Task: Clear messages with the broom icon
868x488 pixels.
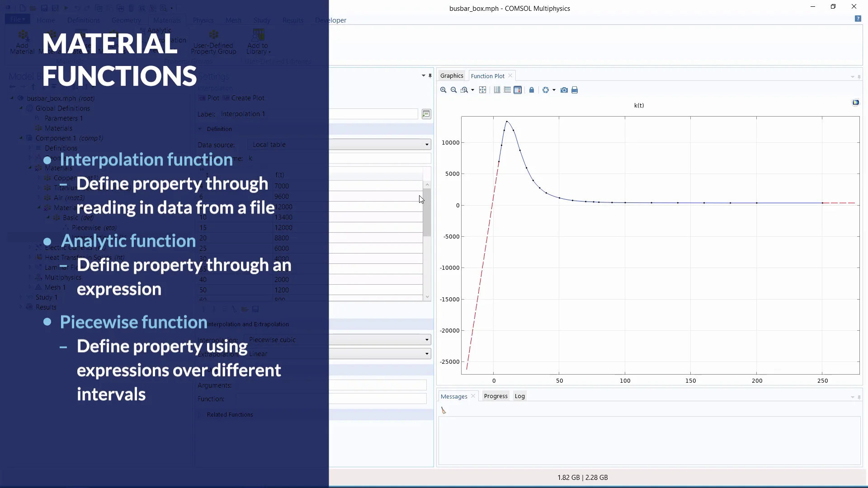Action: (x=443, y=410)
